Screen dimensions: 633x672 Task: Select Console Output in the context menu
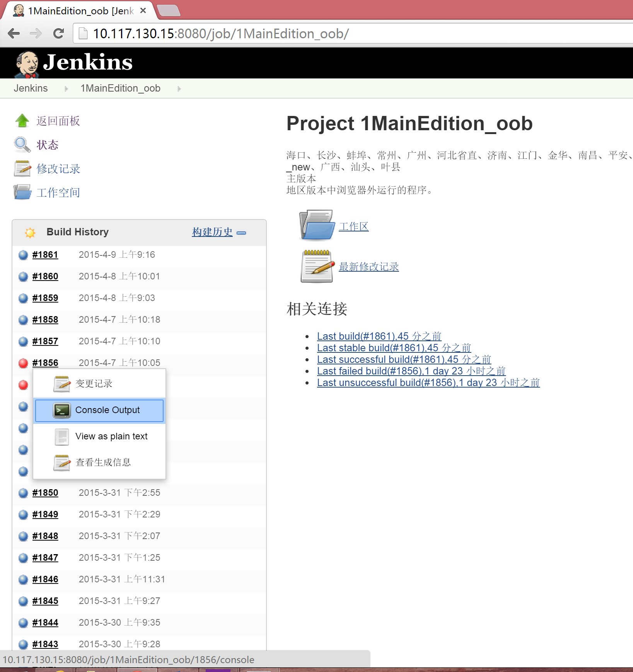99,410
